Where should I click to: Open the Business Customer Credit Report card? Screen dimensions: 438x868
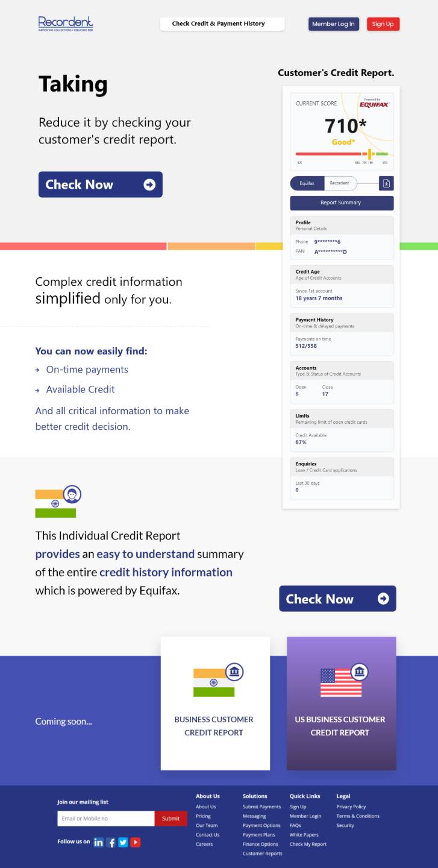(x=214, y=703)
